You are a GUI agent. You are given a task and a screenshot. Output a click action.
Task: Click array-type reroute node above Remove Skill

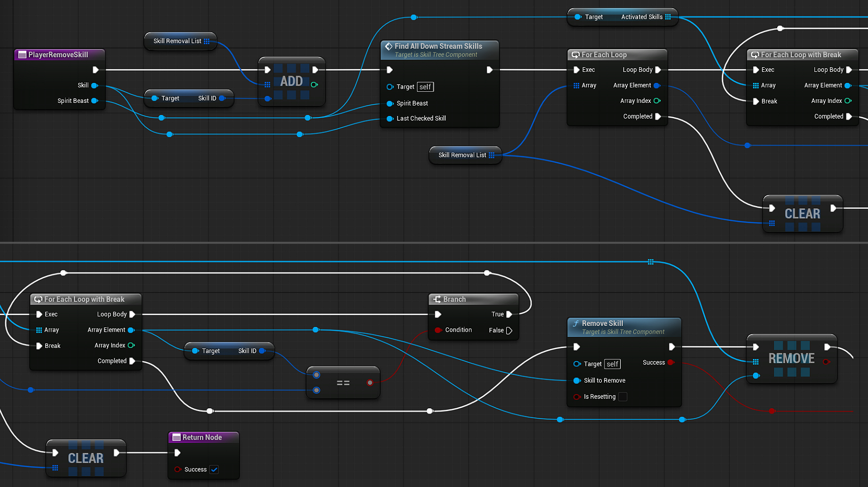point(651,262)
